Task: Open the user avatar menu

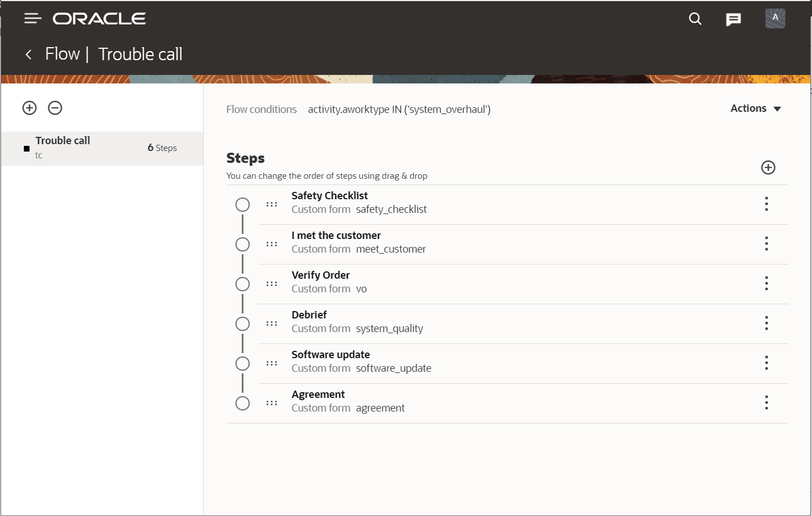Action: [x=775, y=18]
